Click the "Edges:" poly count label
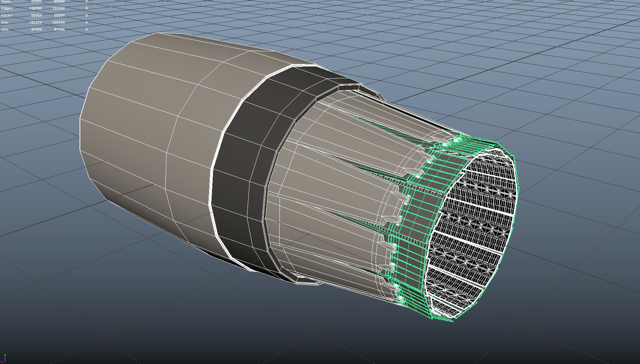The width and height of the screenshot is (640, 364). [x=7, y=8]
